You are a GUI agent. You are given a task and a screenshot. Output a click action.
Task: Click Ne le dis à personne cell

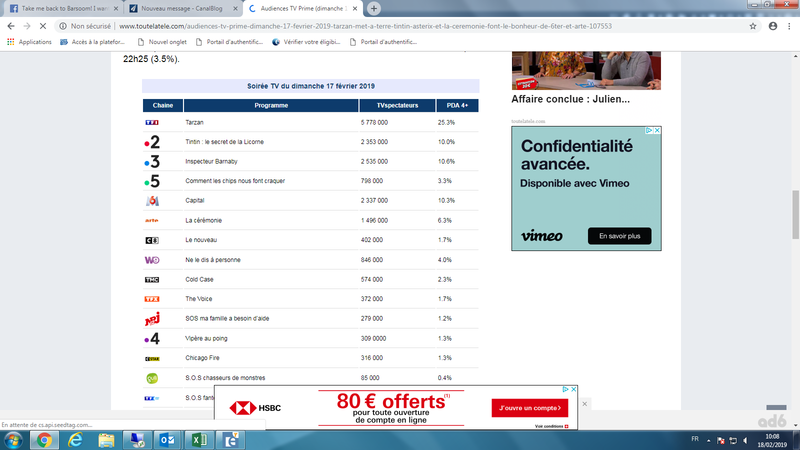click(x=213, y=260)
